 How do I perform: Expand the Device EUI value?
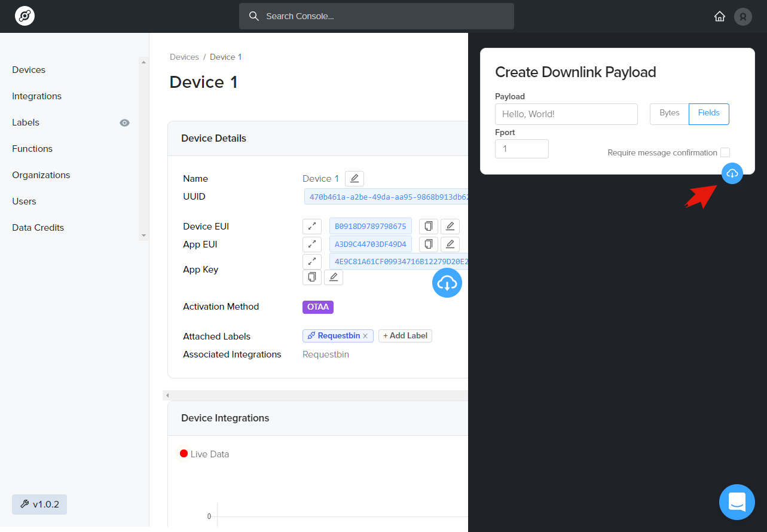[x=312, y=227]
